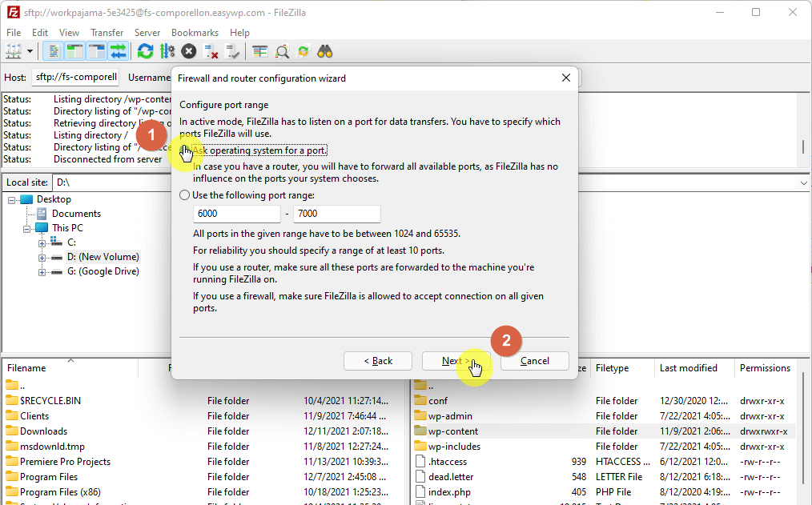Click the index.php file icon
Image resolution: width=812 pixels, height=505 pixels.
pos(420,492)
